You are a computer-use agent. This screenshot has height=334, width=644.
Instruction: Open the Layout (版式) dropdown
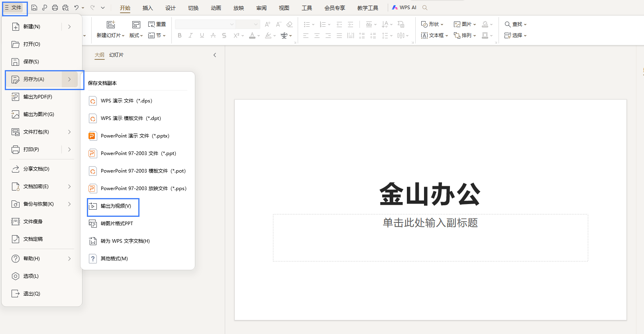136,35
